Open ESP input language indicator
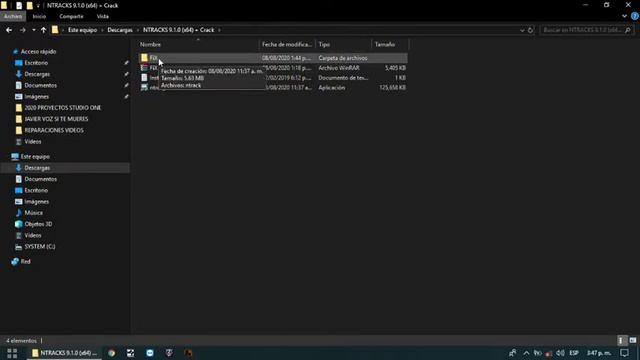The width and height of the screenshot is (640, 360). (x=574, y=353)
